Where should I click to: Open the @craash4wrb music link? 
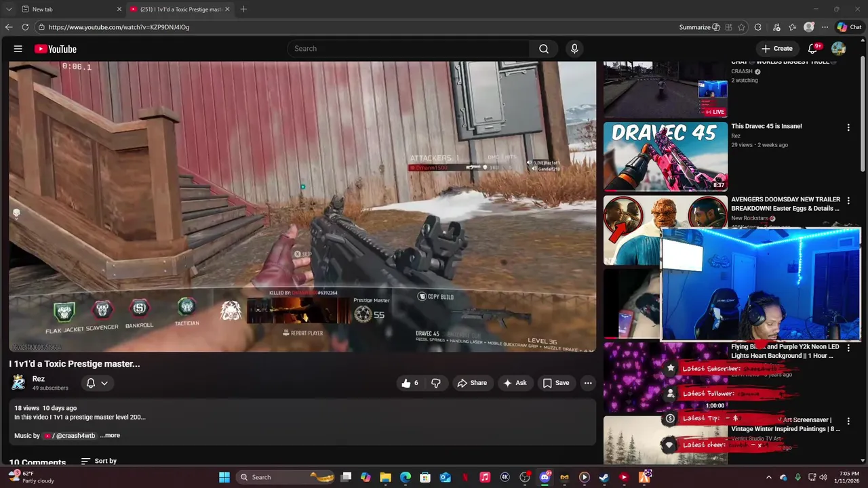pyautogui.click(x=69, y=436)
